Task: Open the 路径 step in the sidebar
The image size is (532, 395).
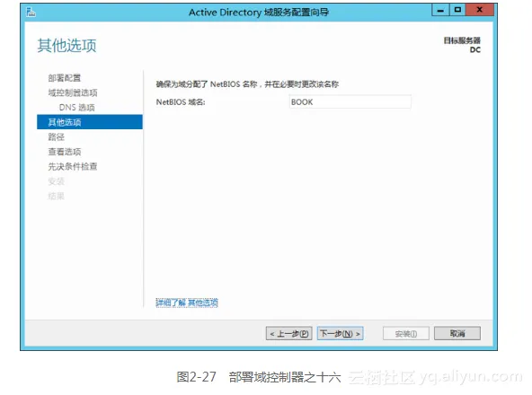Action: coord(56,137)
